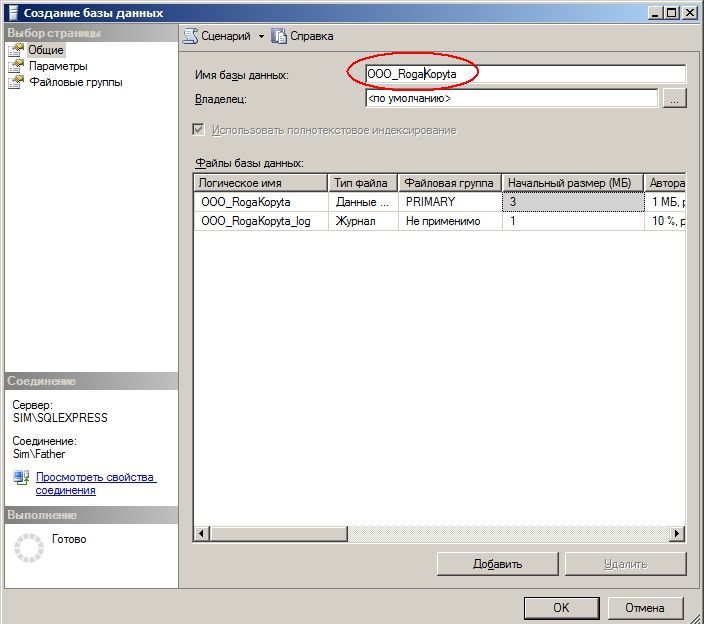Image resolution: width=704 pixels, height=624 pixels.
Task: Select the OOO_RogaKopyta logical name cell
Action: [261, 202]
